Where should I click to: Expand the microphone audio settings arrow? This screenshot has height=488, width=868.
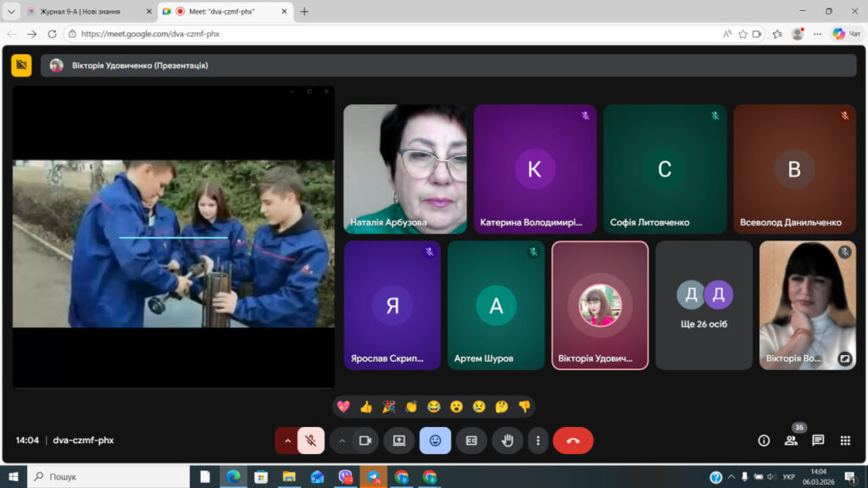coord(287,441)
